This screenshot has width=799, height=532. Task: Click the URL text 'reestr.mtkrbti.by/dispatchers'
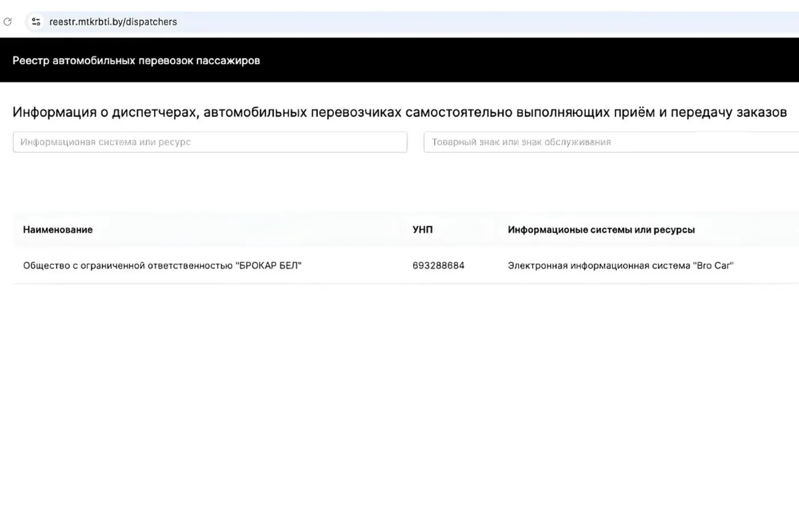pos(112,22)
